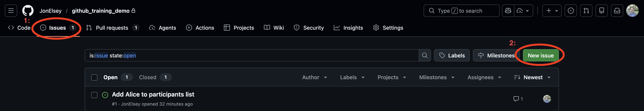Screen dimensions: 644x111
Task: Open the Newest sort dropdown
Action: (x=532, y=77)
